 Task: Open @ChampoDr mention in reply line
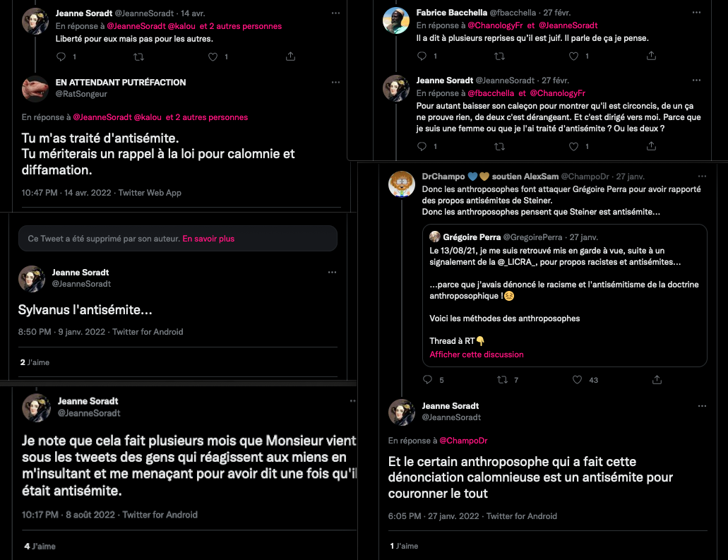[x=463, y=441]
